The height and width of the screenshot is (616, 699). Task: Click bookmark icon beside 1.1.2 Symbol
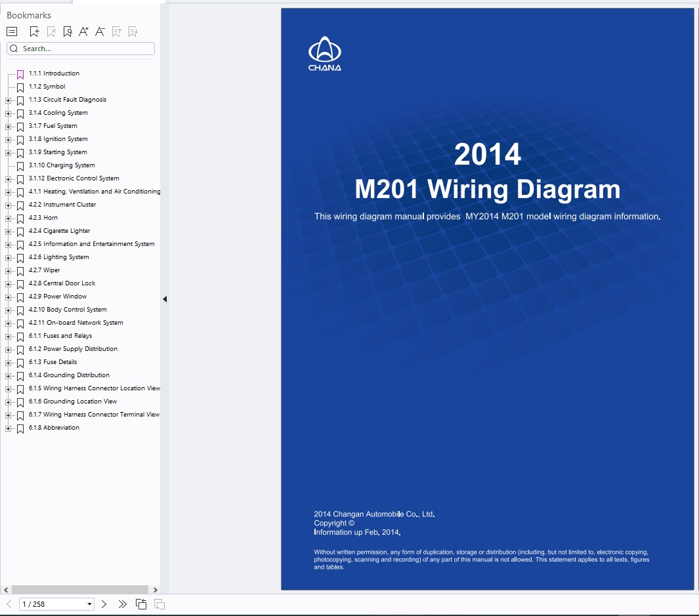(x=20, y=88)
